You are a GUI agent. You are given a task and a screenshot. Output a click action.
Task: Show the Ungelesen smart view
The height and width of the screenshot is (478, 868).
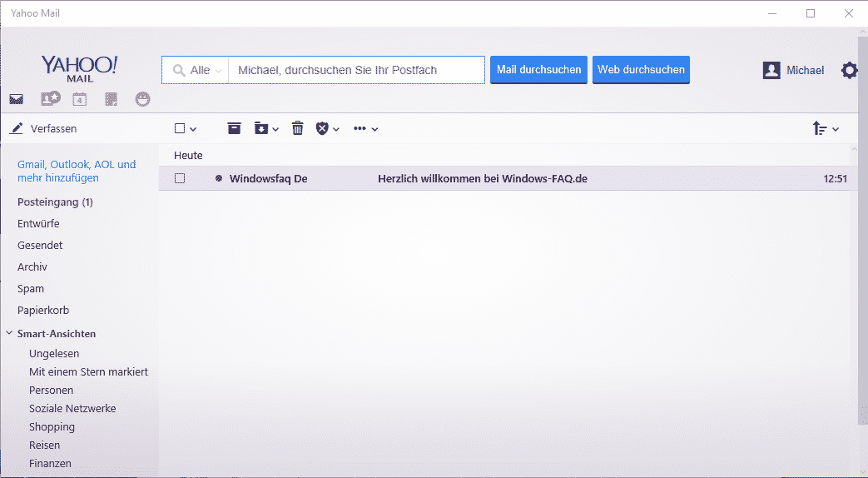[x=54, y=353]
